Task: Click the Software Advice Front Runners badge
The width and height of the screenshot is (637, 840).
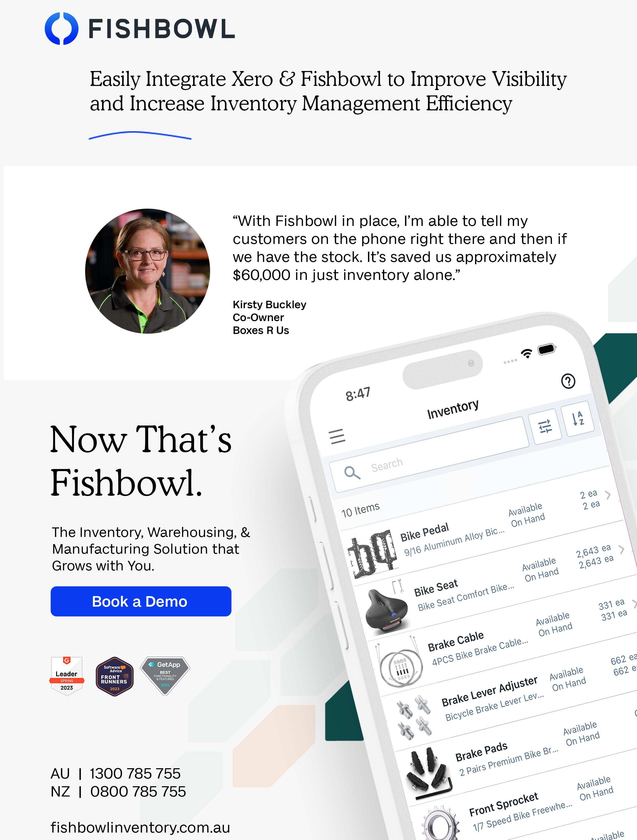Action: pyautogui.click(x=115, y=676)
